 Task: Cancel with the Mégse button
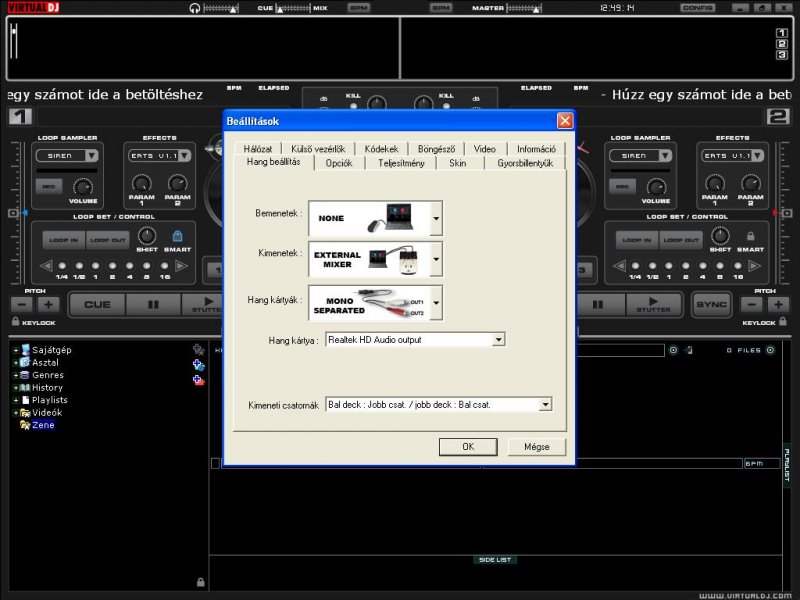tap(537, 447)
